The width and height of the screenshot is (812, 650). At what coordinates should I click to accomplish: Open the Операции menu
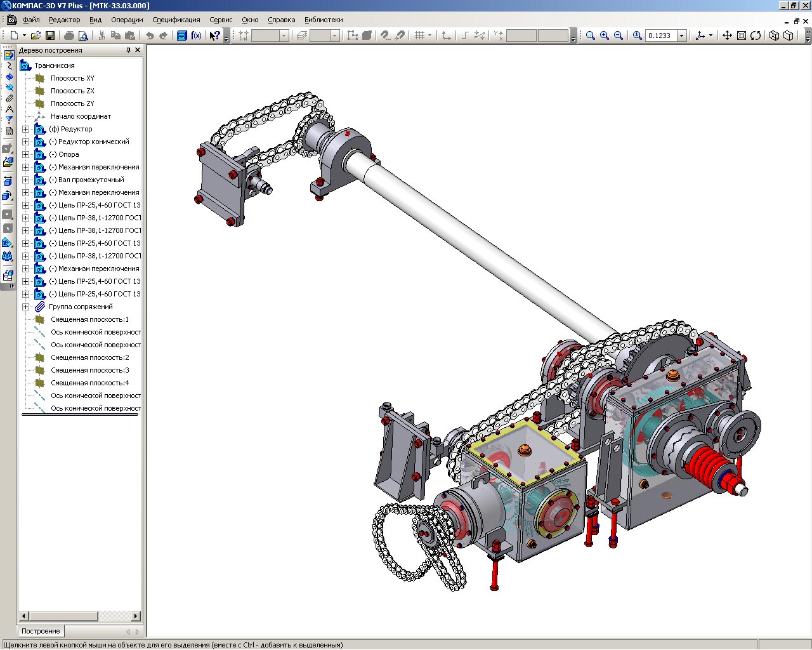[x=127, y=20]
